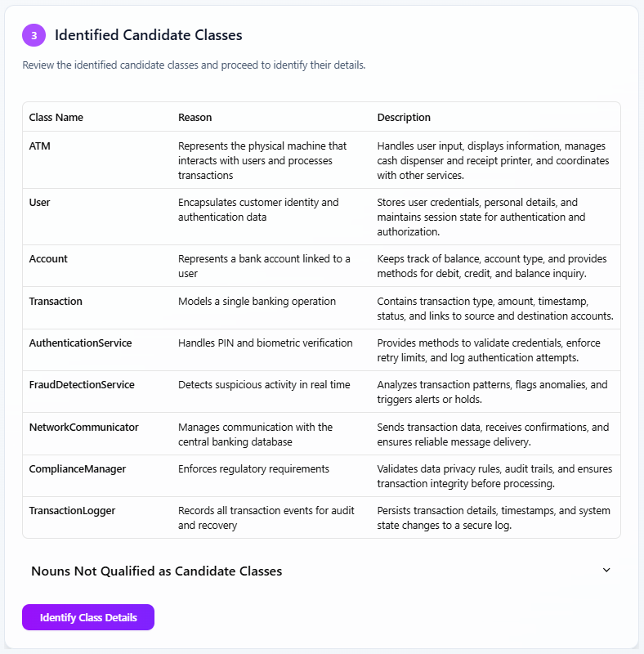
Task: Click the FraudDetectionService description cell
Action: tap(492, 392)
